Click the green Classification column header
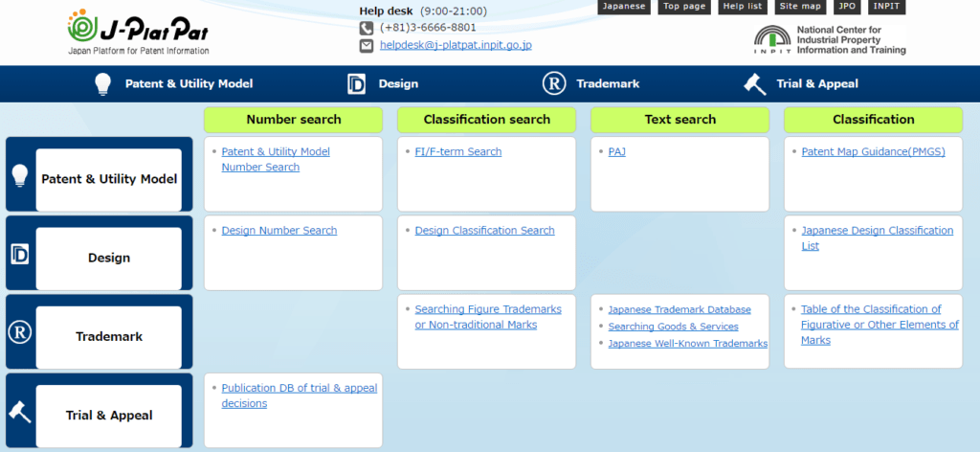The width and height of the screenshot is (980, 452). (873, 120)
